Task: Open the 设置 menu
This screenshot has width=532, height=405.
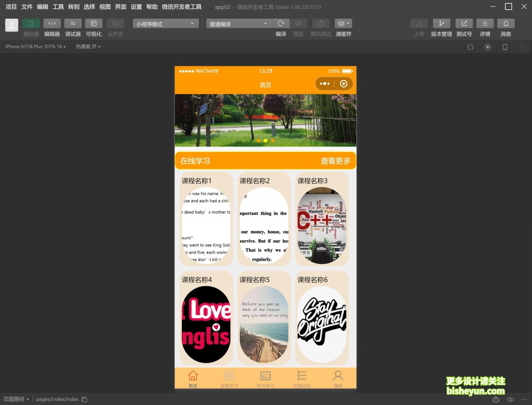Action: [x=136, y=7]
